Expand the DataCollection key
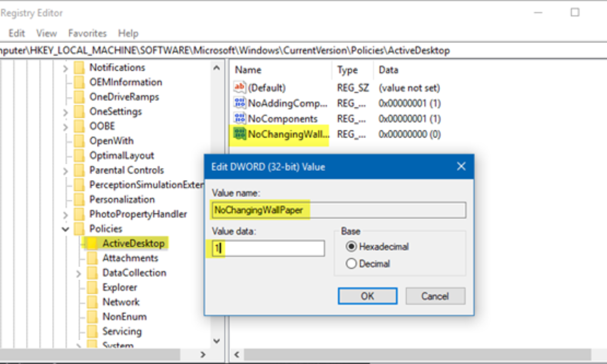The height and width of the screenshot is (364, 607). [78, 273]
